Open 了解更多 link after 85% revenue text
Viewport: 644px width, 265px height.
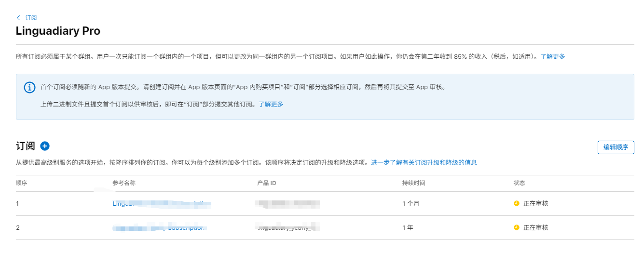click(x=552, y=56)
